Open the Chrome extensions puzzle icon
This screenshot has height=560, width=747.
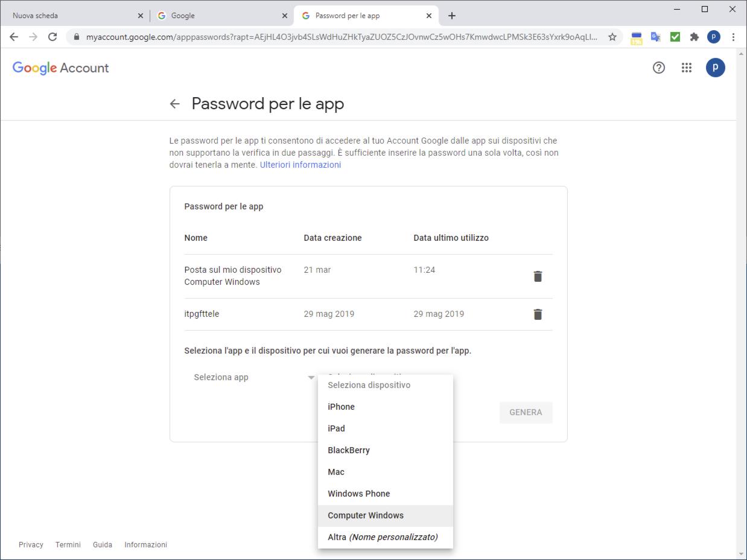(695, 37)
